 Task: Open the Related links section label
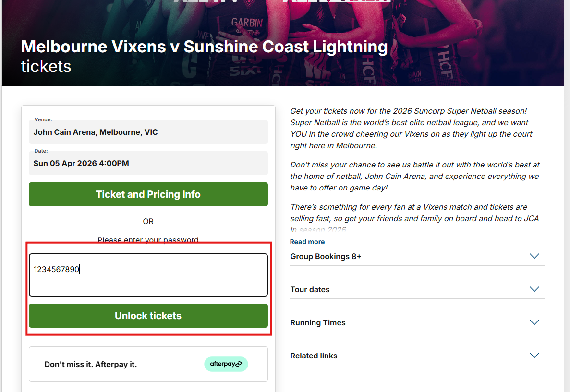click(314, 356)
